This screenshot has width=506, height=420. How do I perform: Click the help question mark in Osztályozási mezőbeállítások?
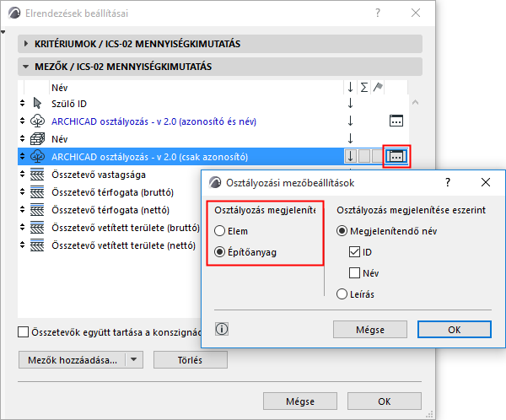(x=448, y=182)
